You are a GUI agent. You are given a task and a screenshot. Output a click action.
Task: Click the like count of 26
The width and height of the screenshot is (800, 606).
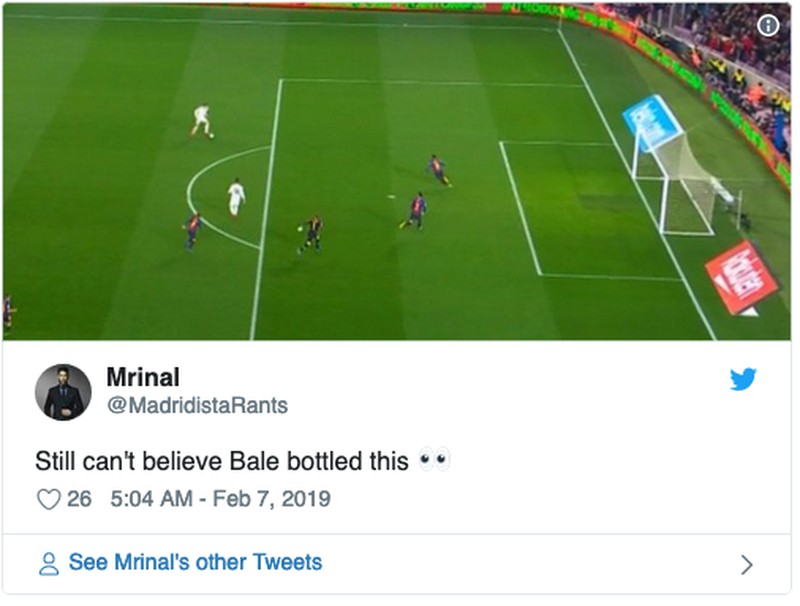click(79, 498)
